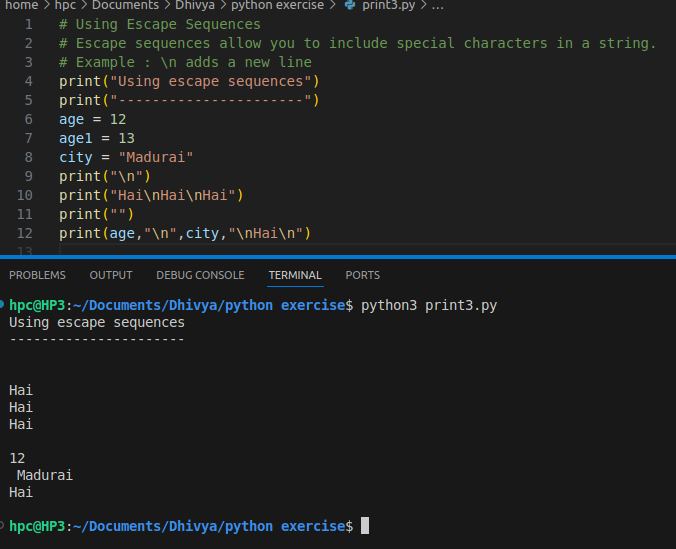The image size is (676, 549).
Task: Click the Python file icon in the breadcrumb
Action: click(349, 6)
